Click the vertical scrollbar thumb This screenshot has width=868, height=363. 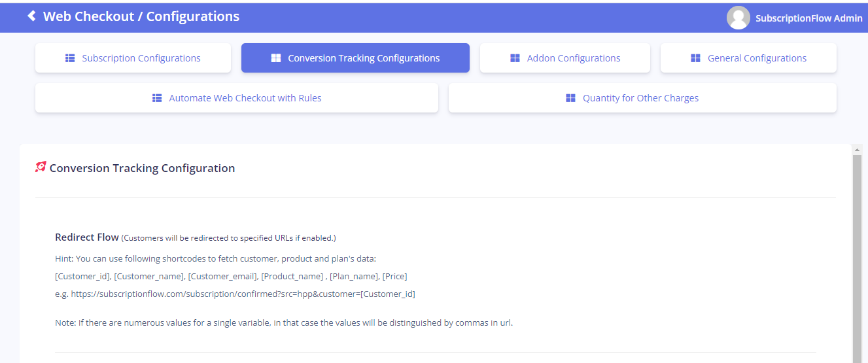(x=858, y=259)
